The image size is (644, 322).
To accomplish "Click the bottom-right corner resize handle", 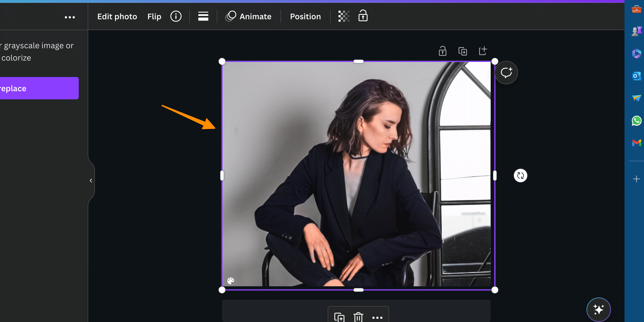I will click(x=495, y=290).
